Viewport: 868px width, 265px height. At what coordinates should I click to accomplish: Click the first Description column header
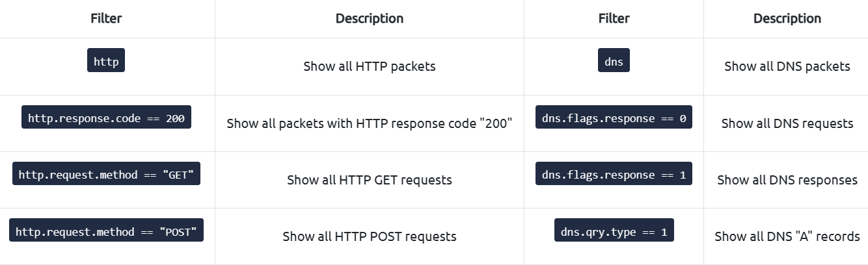(x=370, y=18)
